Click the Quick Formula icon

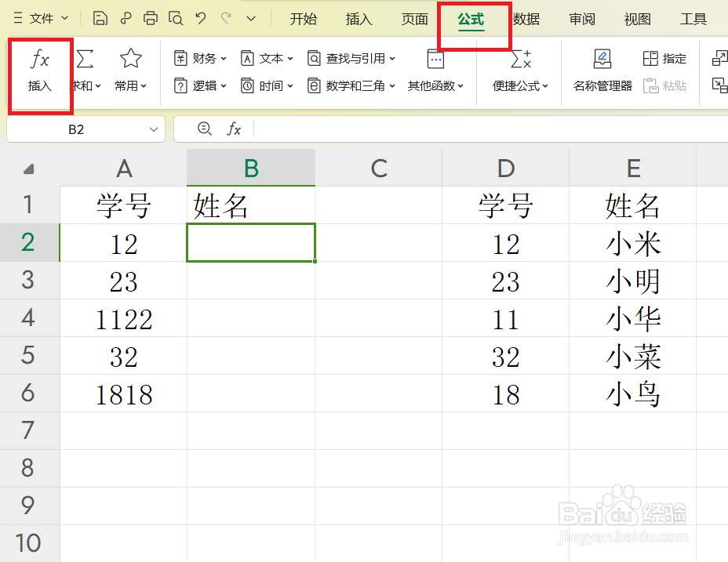pos(520,59)
